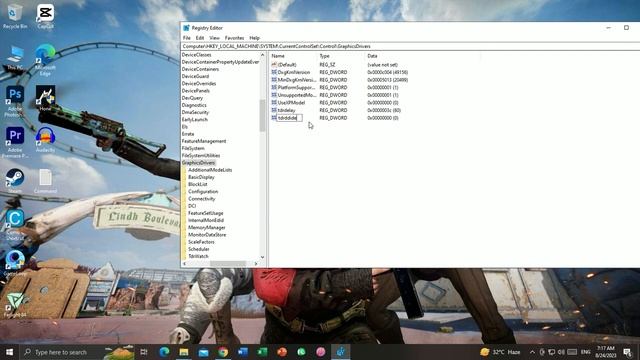
Task: Click the weather widget showing 32°C Haze
Action: (x=501, y=352)
